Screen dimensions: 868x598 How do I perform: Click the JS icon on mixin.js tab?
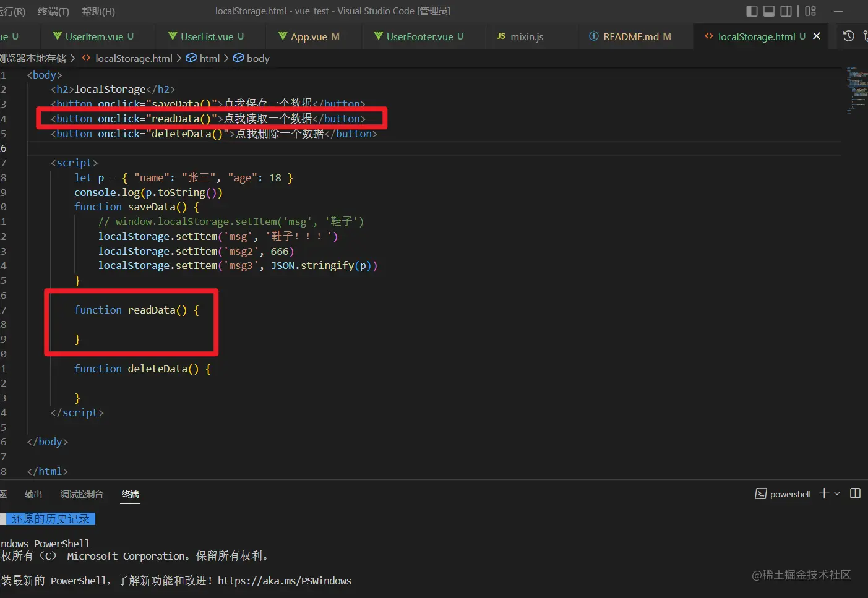click(501, 36)
